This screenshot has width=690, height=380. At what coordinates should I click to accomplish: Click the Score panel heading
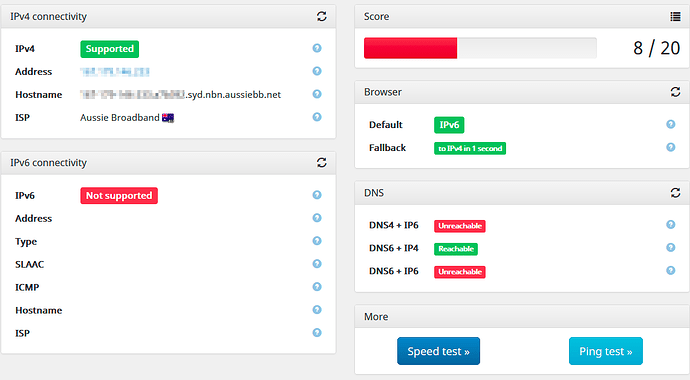coord(376,17)
